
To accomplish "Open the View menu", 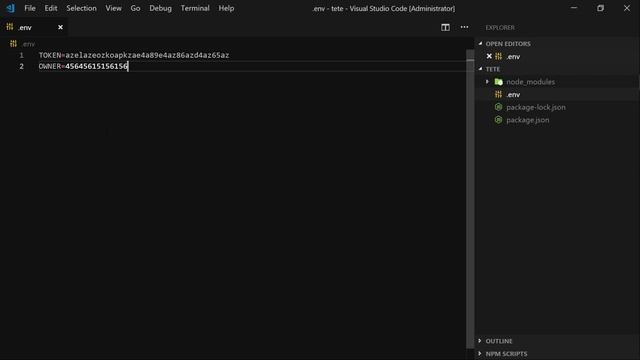I will click(113, 8).
